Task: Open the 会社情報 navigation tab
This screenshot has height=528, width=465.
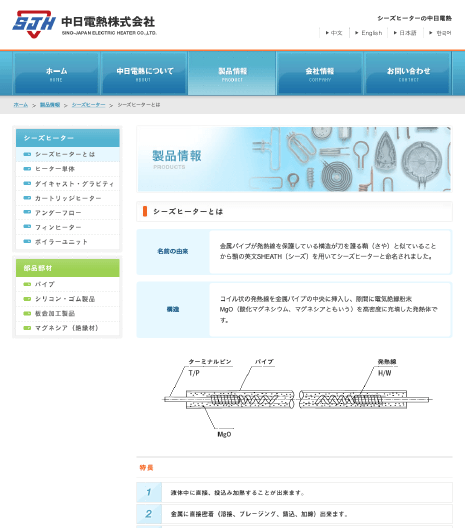Action: (x=320, y=73)
